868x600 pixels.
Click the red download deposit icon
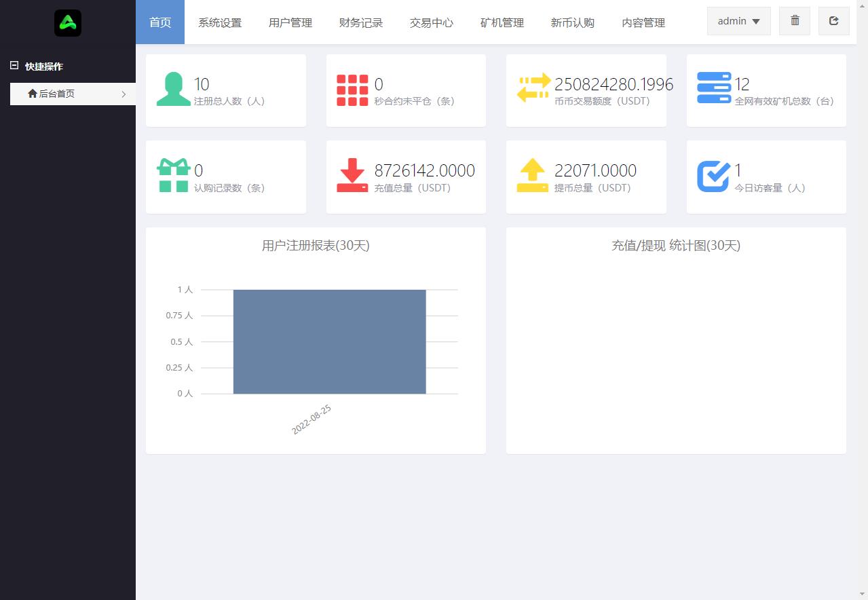coord(352,175)
